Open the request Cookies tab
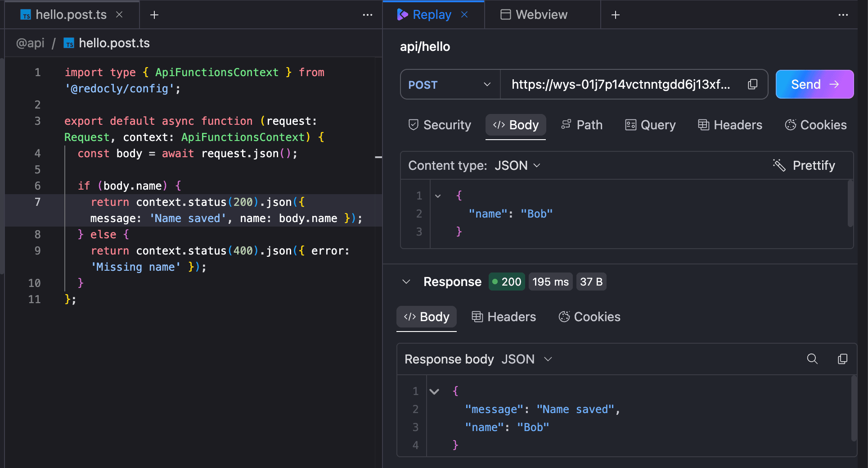The image size is (868, 468). point(816,125)
